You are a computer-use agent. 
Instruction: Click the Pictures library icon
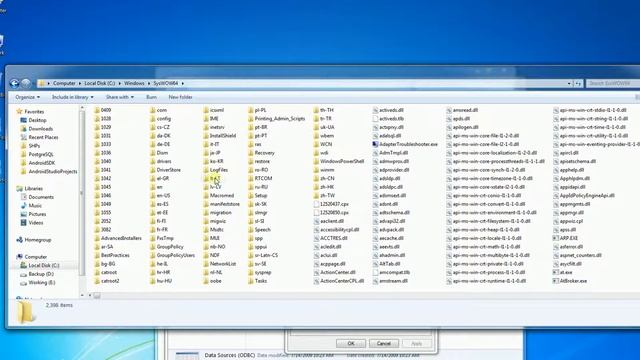[x=23, y=214]
